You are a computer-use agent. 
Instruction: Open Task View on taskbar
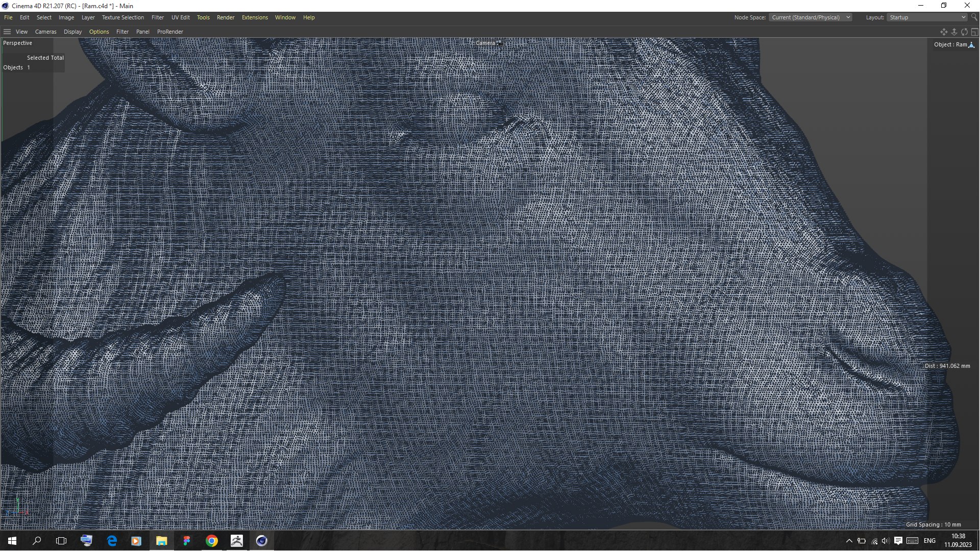(61, 541)
